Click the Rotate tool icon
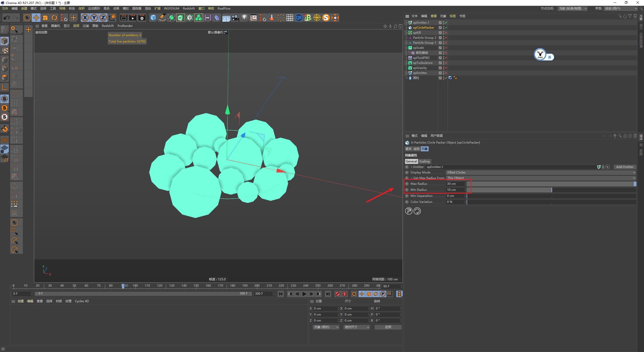This screenshot has height=352, width=644. pyautogui.click(x=54, y=18)
